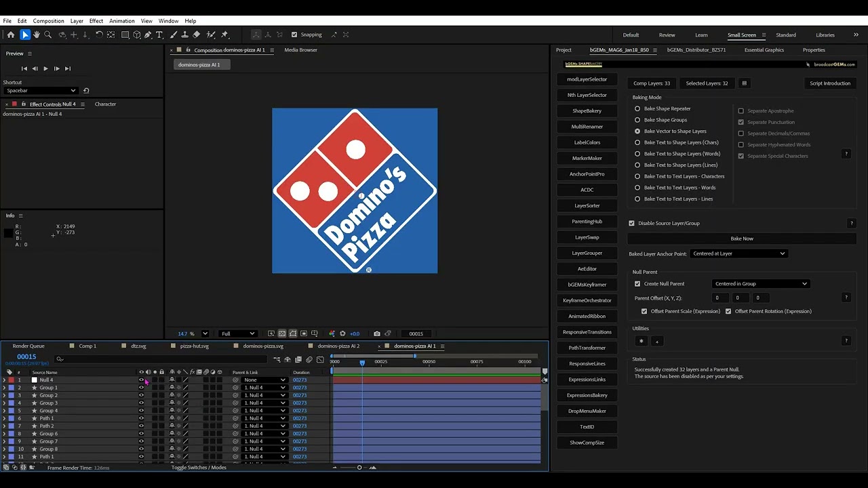
Task: Open Baked Layer Anchor Point dropdown
Action: coord(738,253)
